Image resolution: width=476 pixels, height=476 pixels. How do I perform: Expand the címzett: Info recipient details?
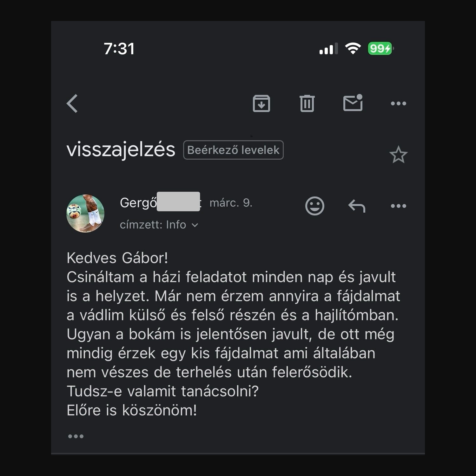coord(159,225)
